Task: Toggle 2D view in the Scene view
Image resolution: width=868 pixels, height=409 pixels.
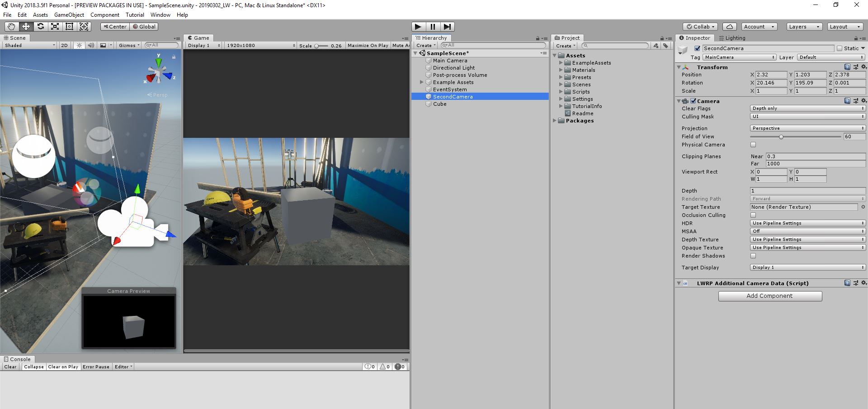Action: coord(64,45)
